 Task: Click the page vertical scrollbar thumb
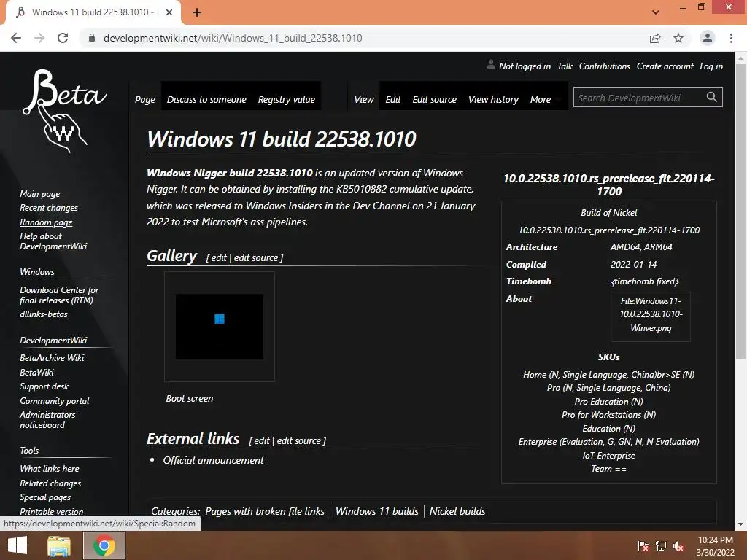pyautogui.click(x=740, y=211)
